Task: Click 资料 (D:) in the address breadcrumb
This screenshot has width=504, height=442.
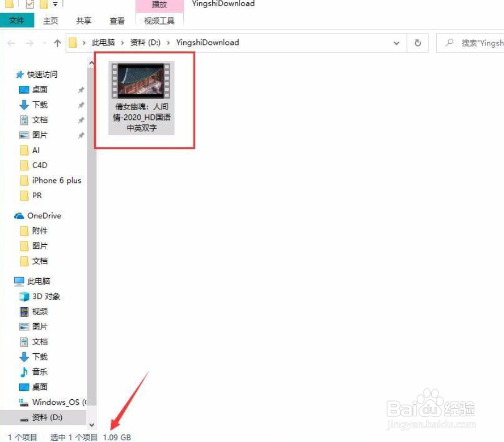Action: click(x=145, y=43)
